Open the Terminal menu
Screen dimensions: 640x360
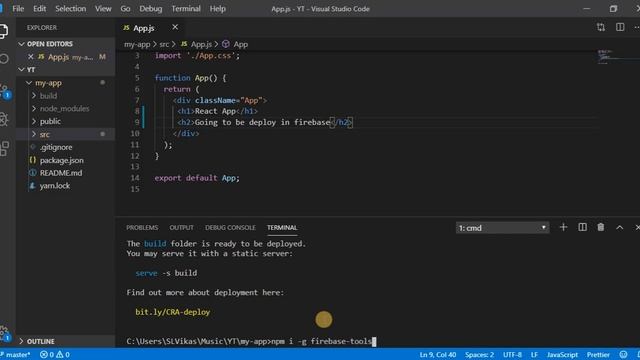[186, 9]
